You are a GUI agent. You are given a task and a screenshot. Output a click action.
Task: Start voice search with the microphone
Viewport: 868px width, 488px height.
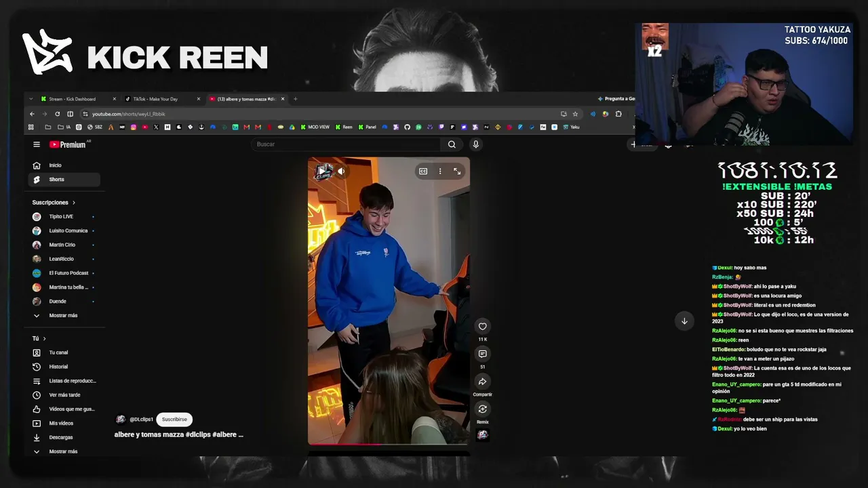point(475,144)
